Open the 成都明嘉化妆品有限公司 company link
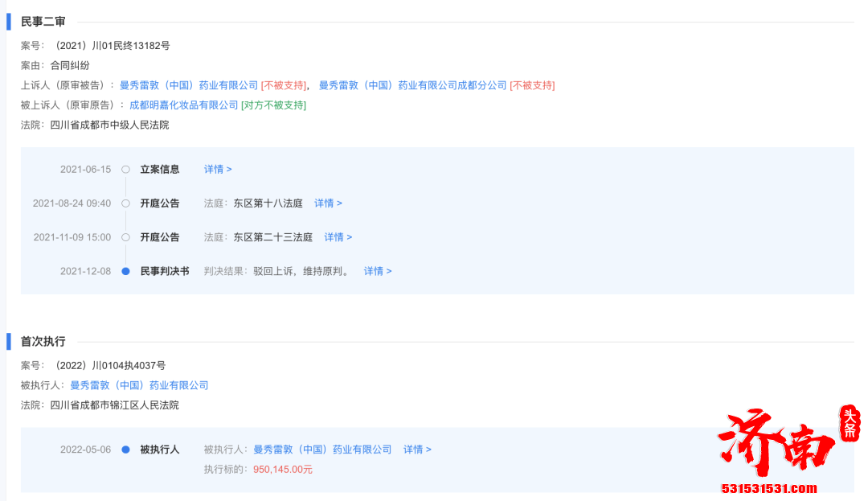The height and width of the screenshot is (501, 868). [183, 105]
